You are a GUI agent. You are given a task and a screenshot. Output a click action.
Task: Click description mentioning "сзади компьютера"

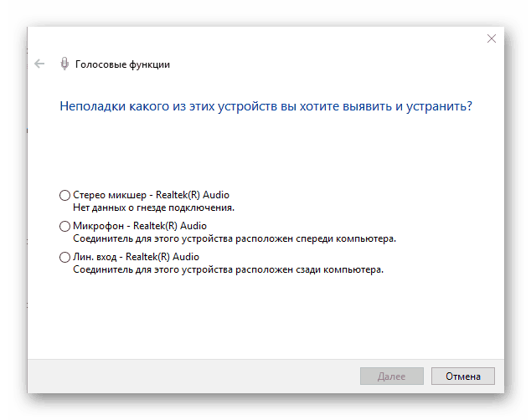click(x=228, y=269)
